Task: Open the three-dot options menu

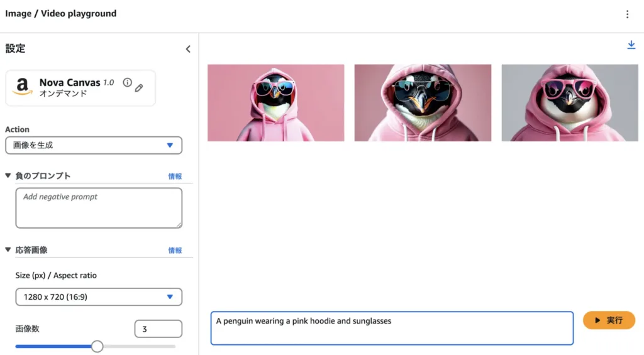Action: point(627,14)
